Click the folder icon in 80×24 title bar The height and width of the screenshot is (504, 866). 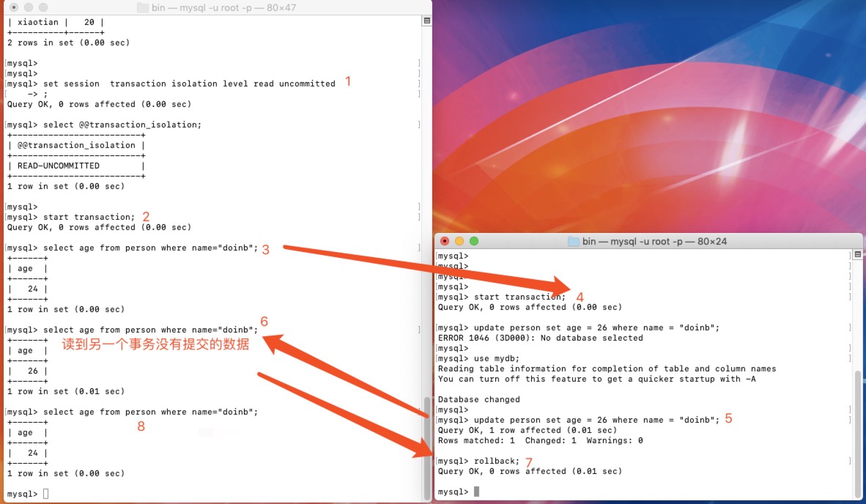click(x=573, y=241)
